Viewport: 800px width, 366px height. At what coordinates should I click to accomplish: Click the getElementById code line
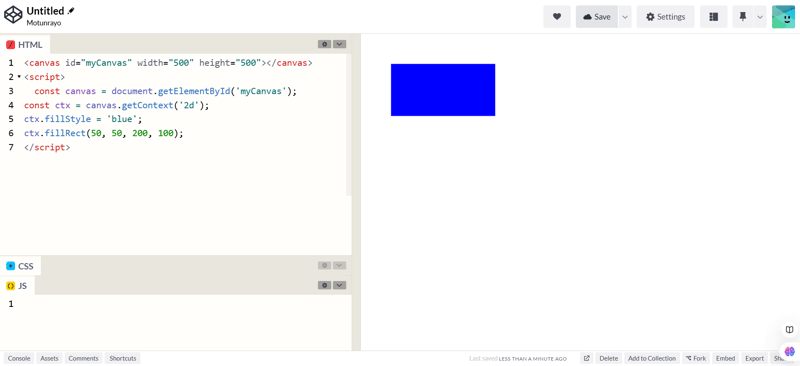coord(165,91)
